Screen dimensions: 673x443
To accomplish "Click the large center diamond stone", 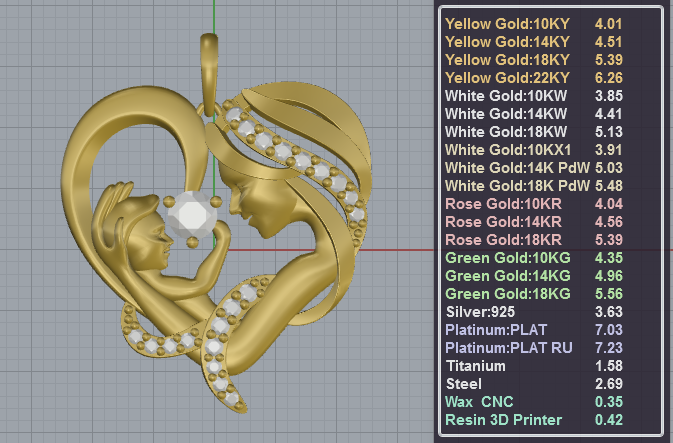I will point(192,215).
